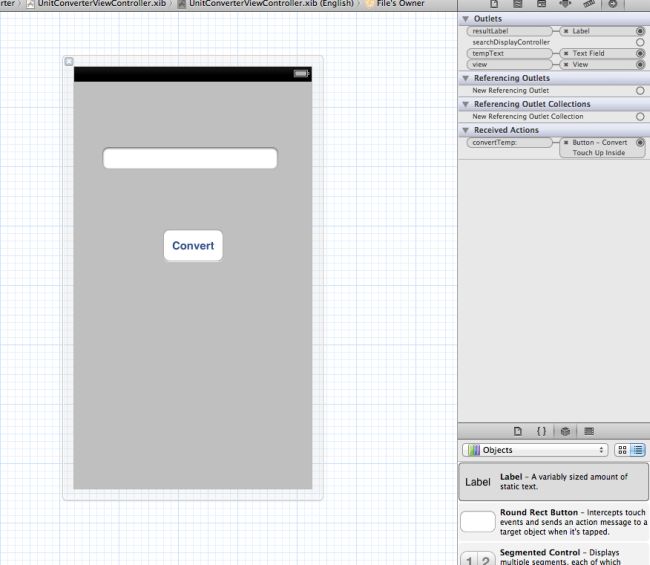Select the Label item in Object library
The height and width of the screenshot is (565, 650).
tap(553, 482)
